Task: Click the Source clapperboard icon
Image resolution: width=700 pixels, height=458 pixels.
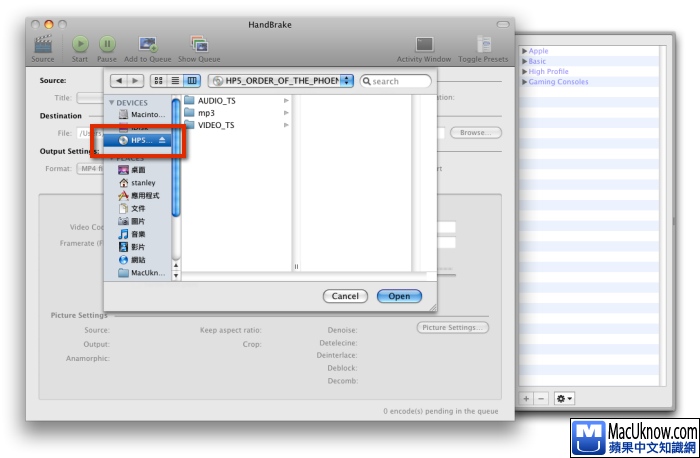Action: [42, 44]
